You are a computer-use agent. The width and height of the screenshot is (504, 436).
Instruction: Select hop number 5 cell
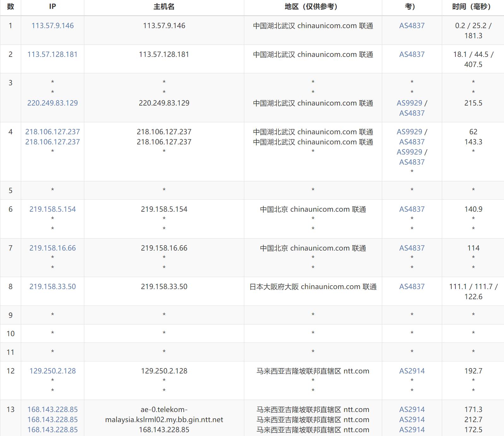tap(10, 191)
